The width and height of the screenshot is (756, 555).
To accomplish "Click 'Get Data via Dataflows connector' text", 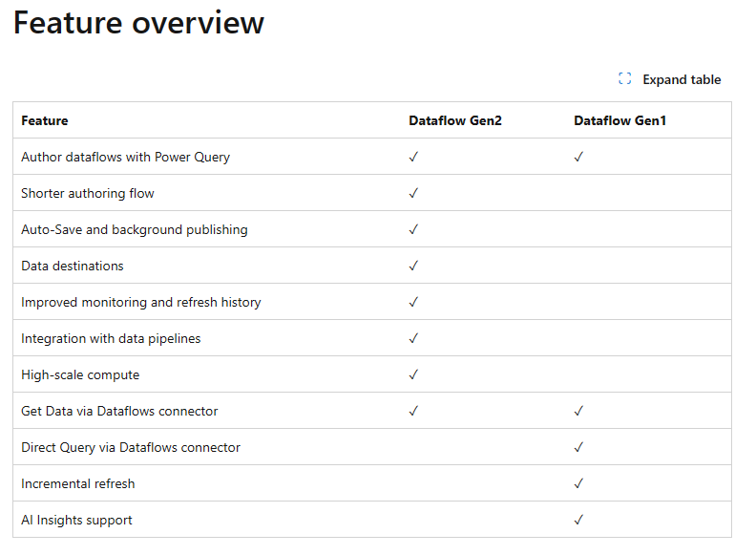I will coord(119,411).
